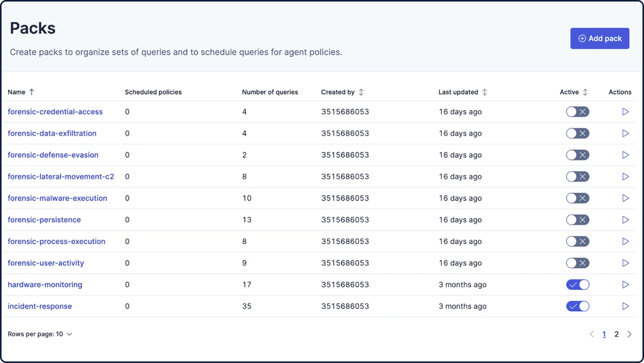Sort by Last updated arrows icon
Viewport: 644px width, 363px height.
pos(485,92)
